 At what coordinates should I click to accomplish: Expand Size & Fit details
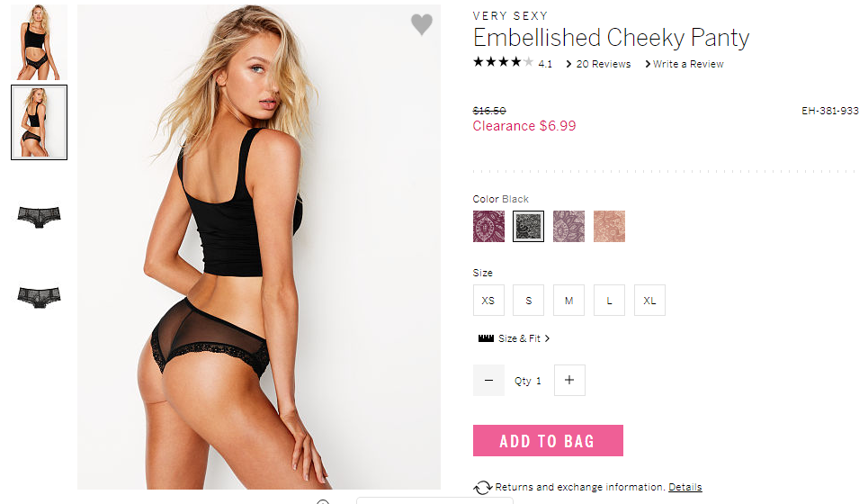point(523,338)
